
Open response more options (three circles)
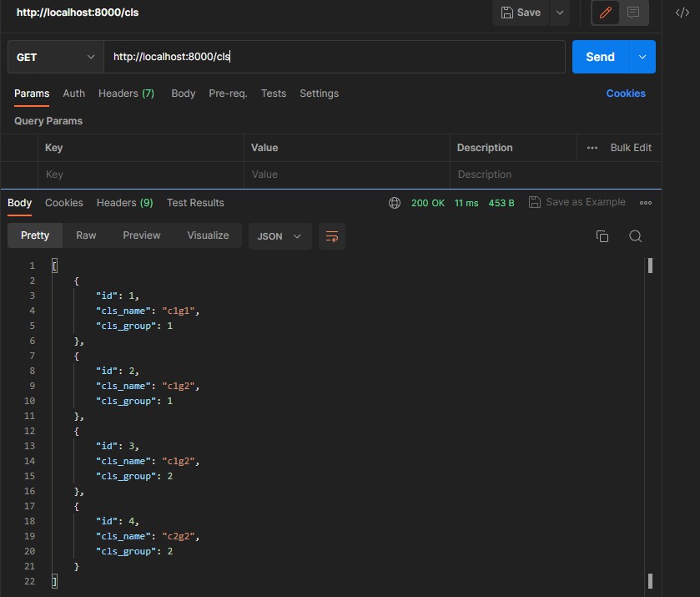pyautogui.click(x=645, y=203)
